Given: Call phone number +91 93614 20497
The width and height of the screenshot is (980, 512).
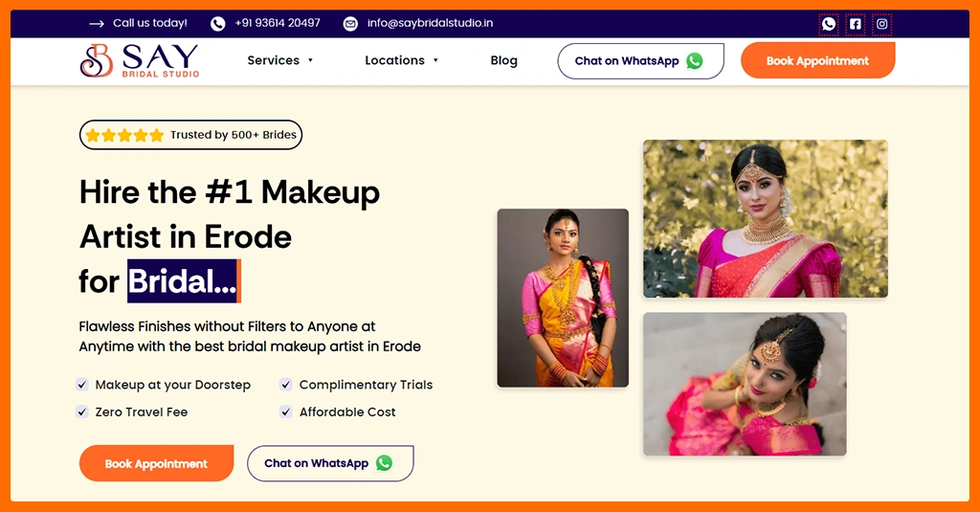Looking at the screenshot, I should 278,23.
